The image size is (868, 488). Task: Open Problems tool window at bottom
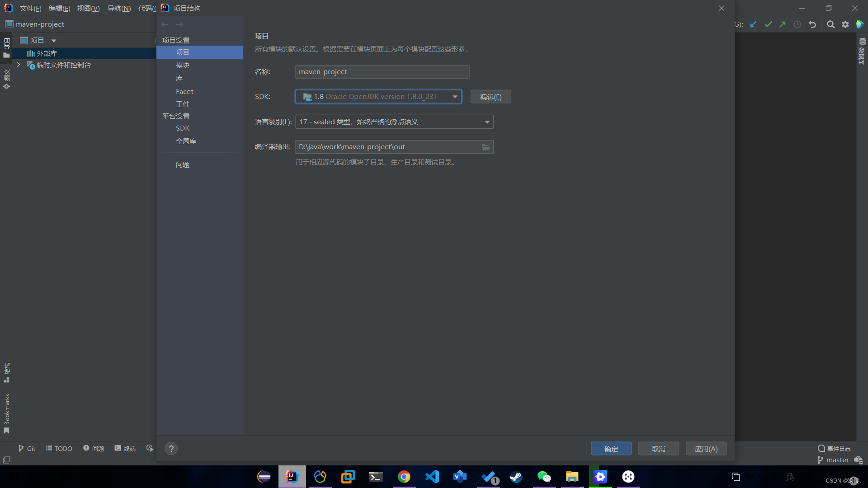point(94,448)
